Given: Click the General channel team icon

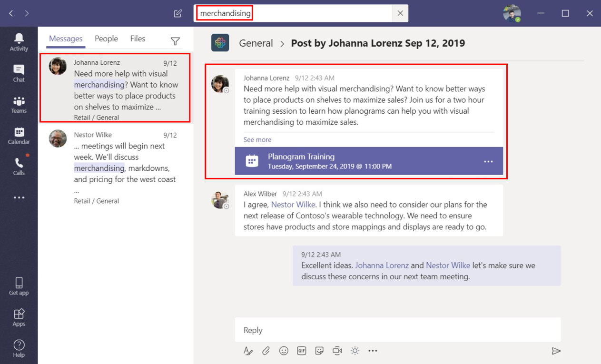Looking at the screenshot, I should tap(220, 43).
